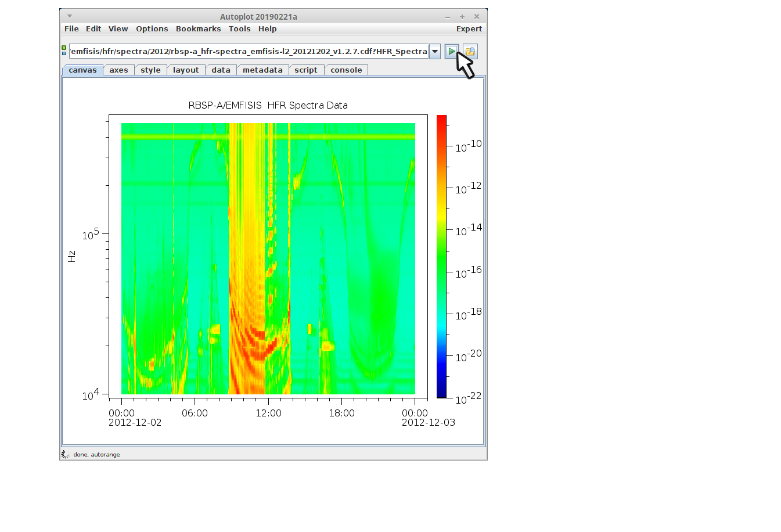Click the busy spinner status icon
Viewport: 781px width, 532px height.
coord(65,454)
